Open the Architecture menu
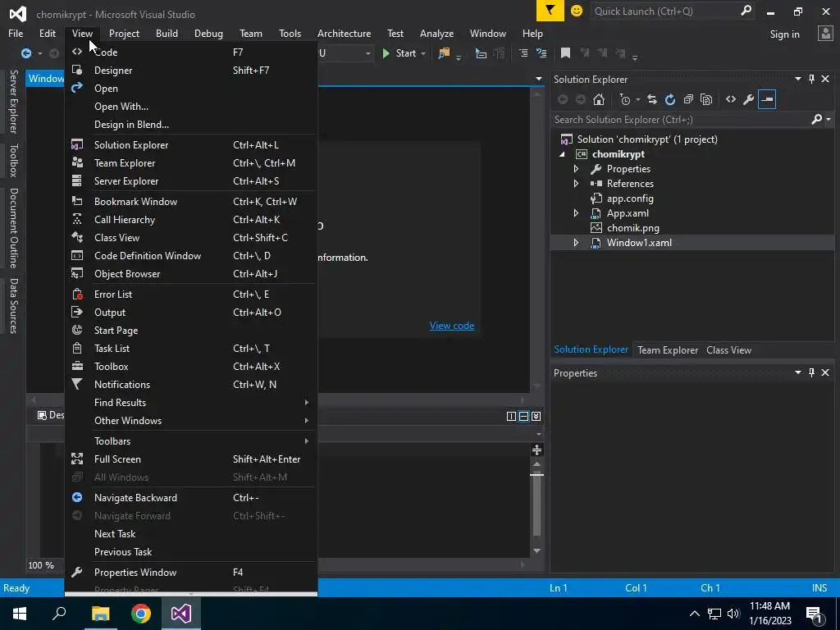Viewport: 840px width, 630px height. point(344,33)
